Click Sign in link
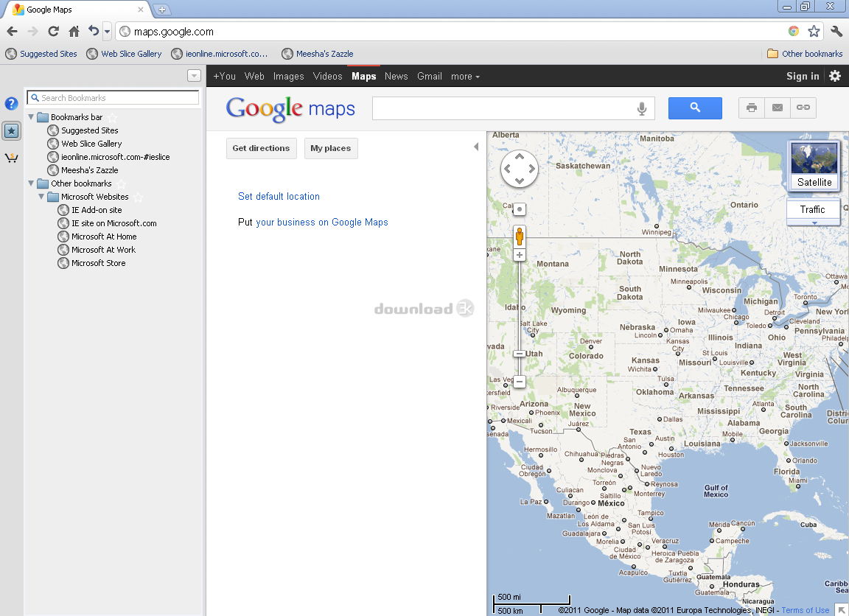849x616 pixels. click(803, 77)
